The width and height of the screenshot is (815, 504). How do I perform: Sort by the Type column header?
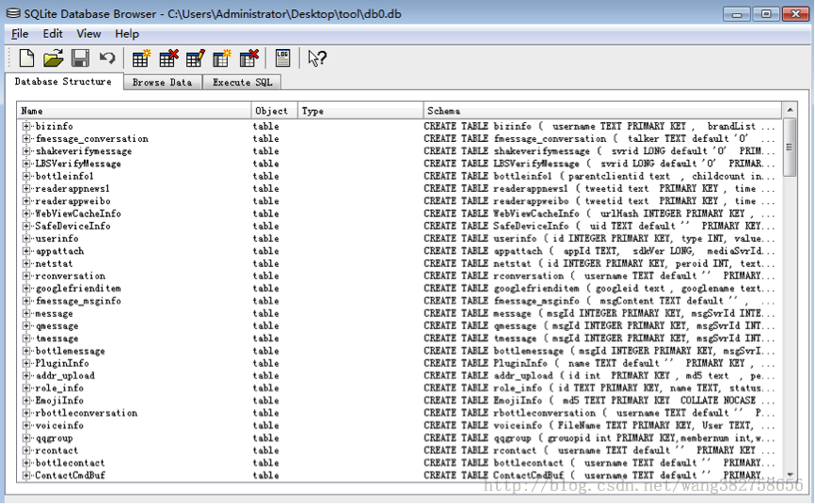coord(360,111)
